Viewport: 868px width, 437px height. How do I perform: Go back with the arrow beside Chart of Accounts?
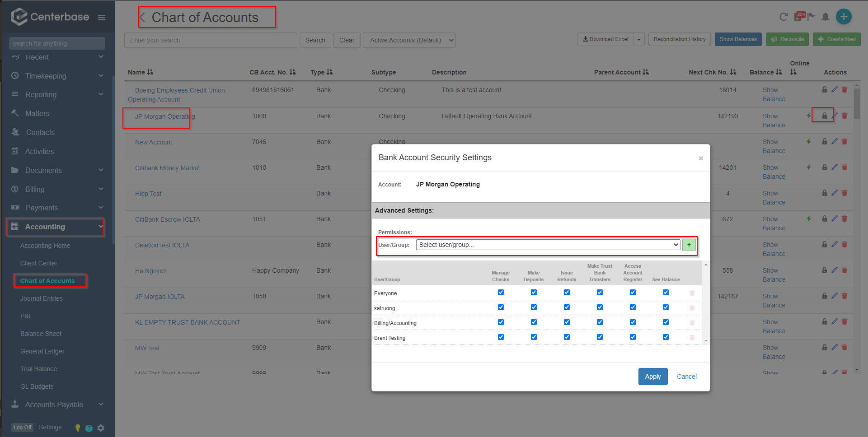142,18
